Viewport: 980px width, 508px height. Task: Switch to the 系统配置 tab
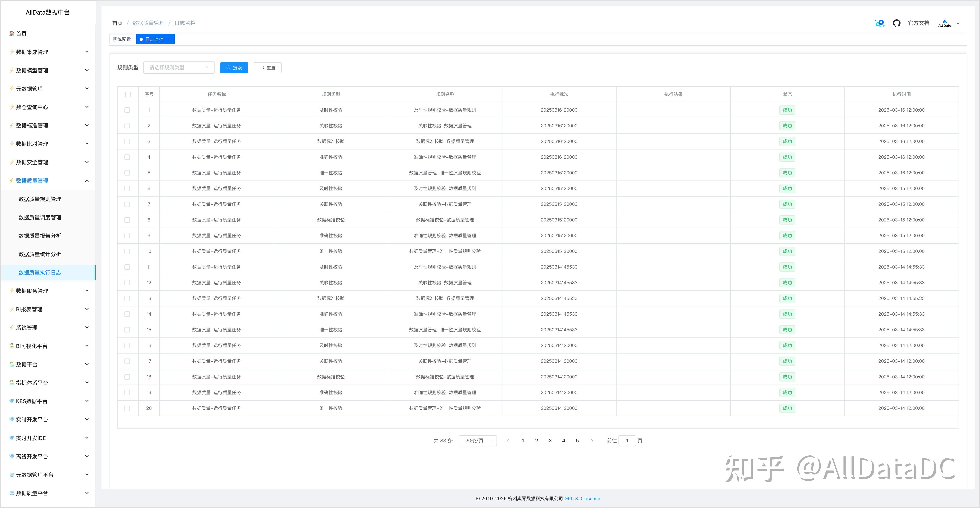point(122,40)
